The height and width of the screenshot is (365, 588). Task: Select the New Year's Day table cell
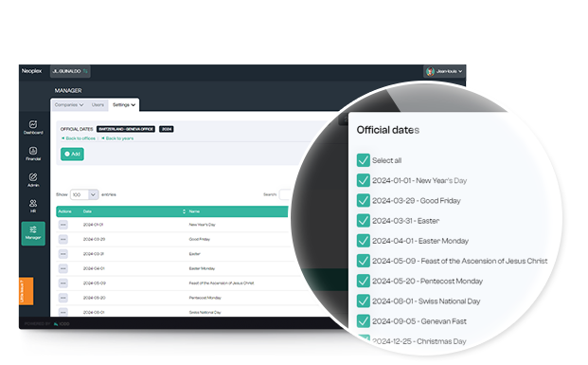pos(202,225)
